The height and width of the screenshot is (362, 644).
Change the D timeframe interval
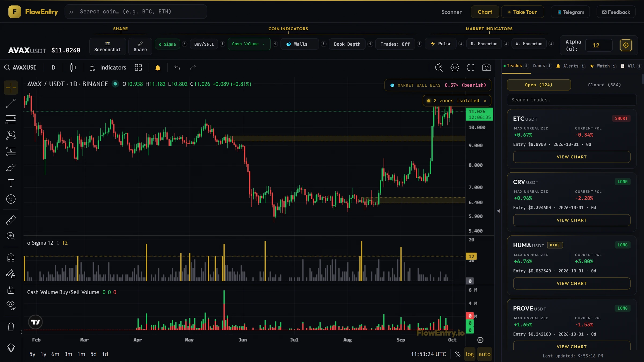pos(53,67)
